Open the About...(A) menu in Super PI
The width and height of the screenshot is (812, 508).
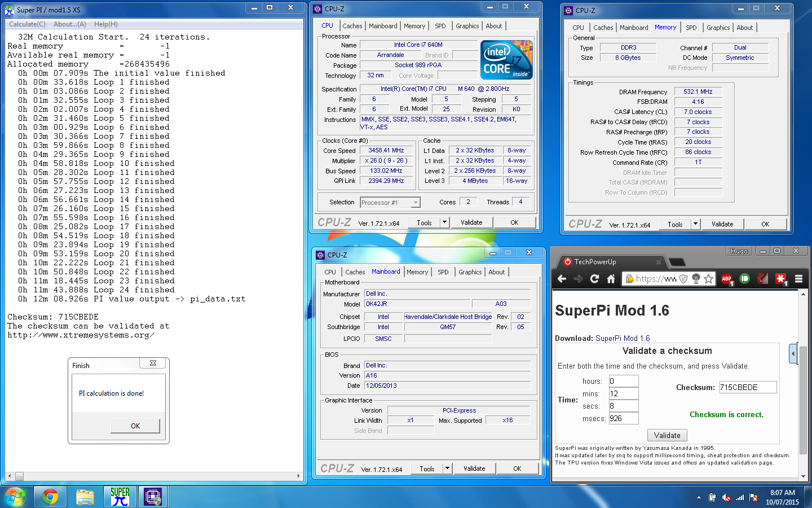[x=70, y=24]
